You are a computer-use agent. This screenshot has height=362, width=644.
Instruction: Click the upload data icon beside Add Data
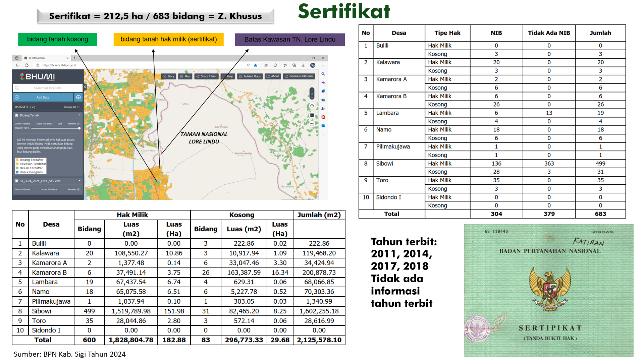click(x=78, y=98)
